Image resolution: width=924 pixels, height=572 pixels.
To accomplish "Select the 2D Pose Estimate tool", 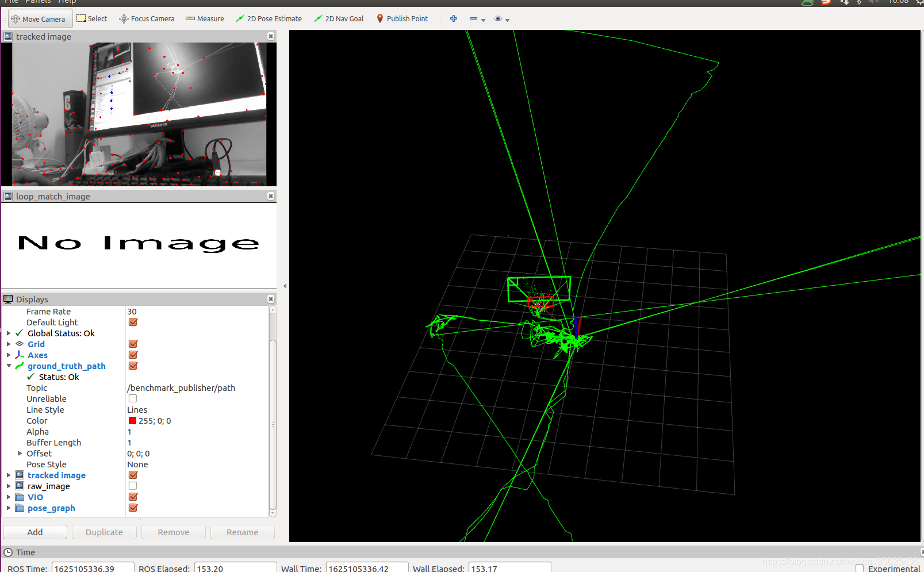I will click(269, 18).
